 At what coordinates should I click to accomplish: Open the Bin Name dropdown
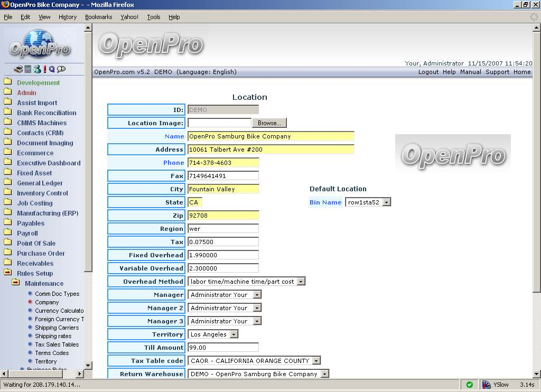[x=386, y=202]
